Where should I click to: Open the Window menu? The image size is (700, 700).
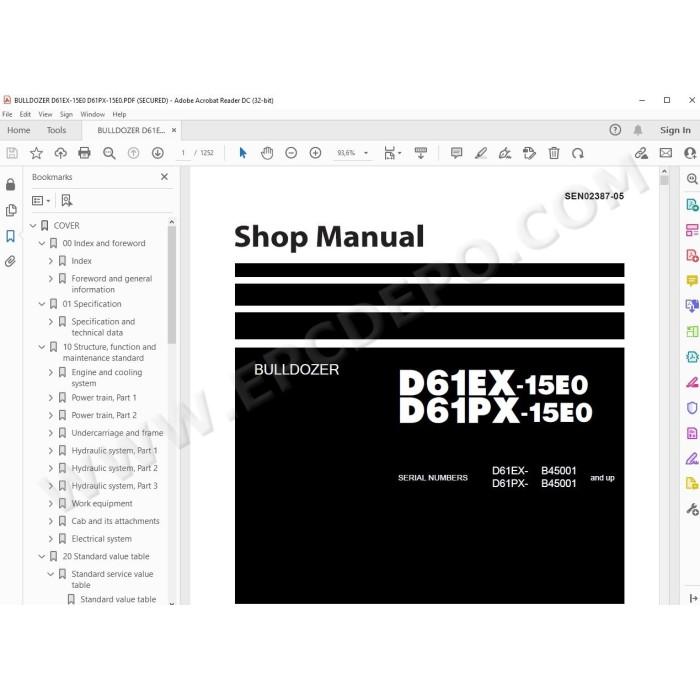point(92,114)
